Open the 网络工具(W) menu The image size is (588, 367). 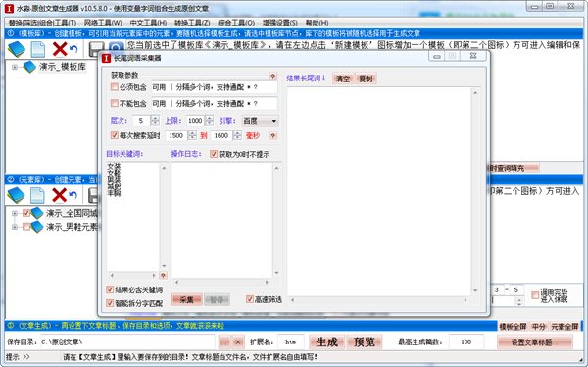(x=103, y=23)
